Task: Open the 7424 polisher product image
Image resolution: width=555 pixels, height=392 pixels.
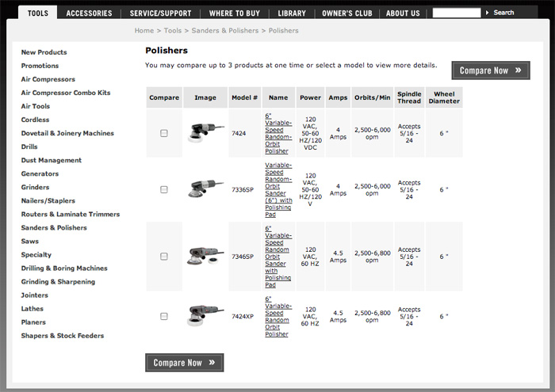Action: pyautogui.click(x=205, y=132)
